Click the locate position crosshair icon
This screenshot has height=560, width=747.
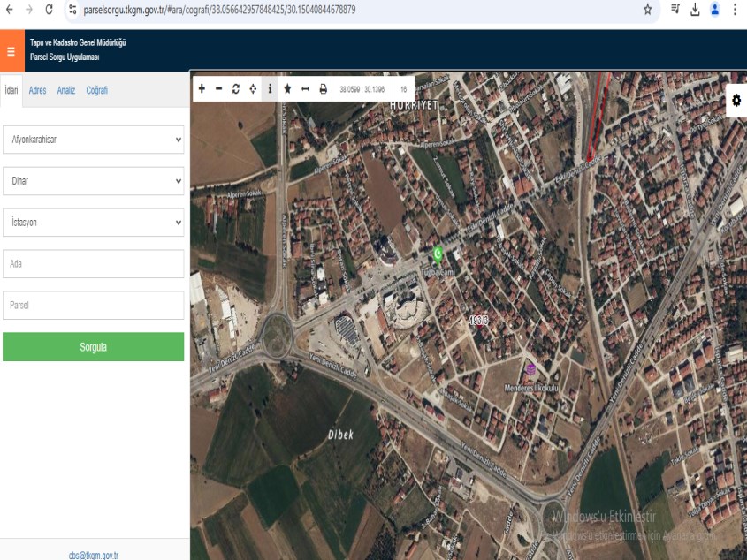[x=253, y=89]
